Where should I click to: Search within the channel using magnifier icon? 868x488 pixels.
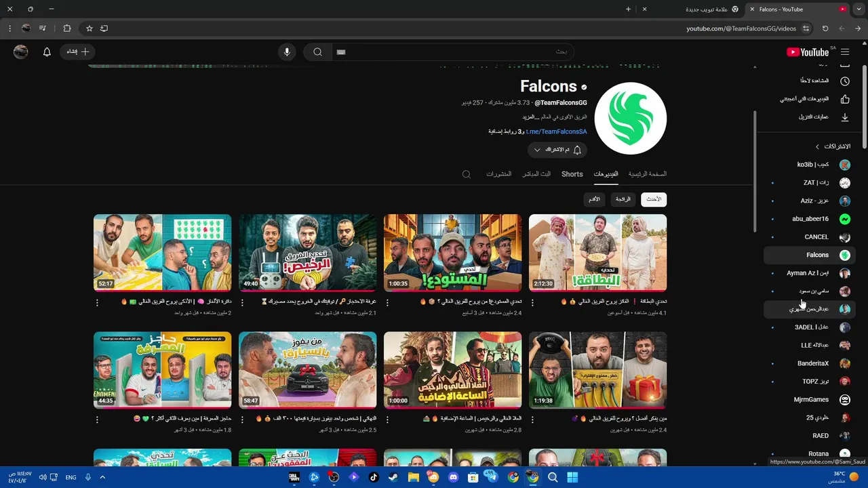click(467, 174)
